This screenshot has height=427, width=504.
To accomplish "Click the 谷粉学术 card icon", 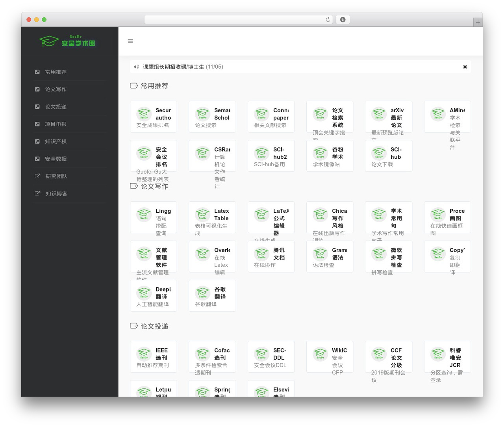I will click(321, 153).
